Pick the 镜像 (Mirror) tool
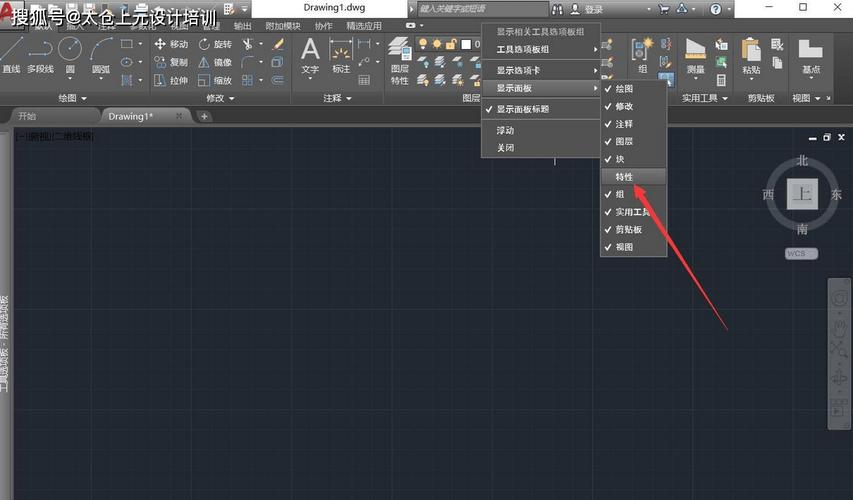The height and width of the screenshot is (500, 853). [214, 63]
